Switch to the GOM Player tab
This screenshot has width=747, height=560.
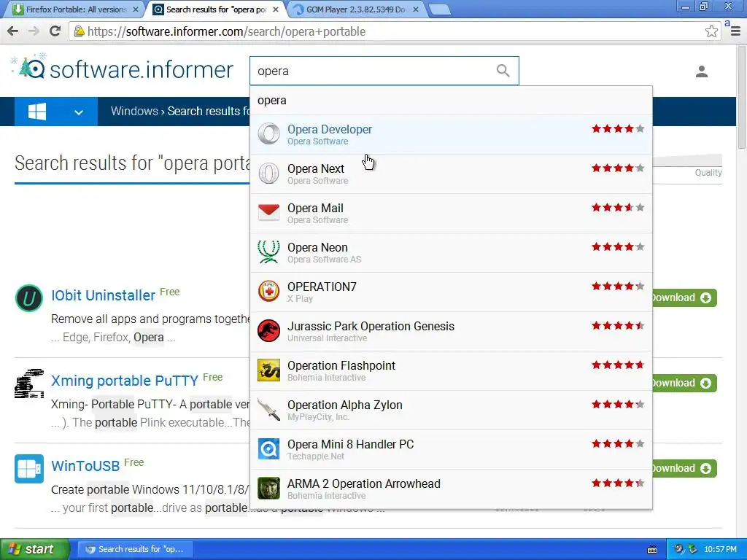(x=355, y=9)
